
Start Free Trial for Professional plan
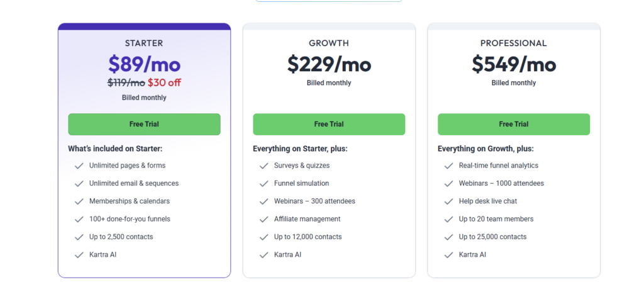514,124
